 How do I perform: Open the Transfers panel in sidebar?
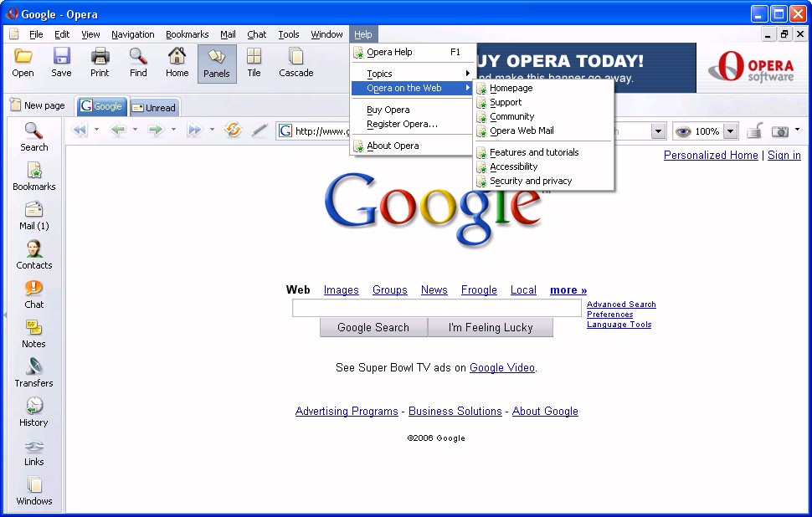coord(33,372)
